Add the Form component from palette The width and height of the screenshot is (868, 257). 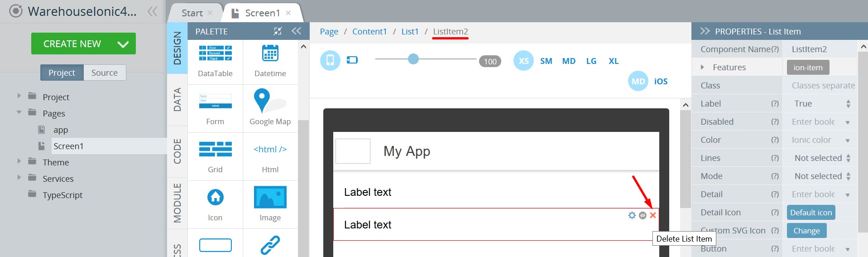pyautogui.click(x=215, y=109)
